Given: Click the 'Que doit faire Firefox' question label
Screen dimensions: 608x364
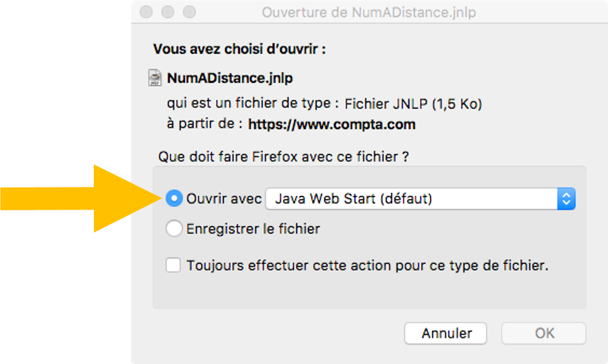Looking at the screenshot, I should click(284, 156).
